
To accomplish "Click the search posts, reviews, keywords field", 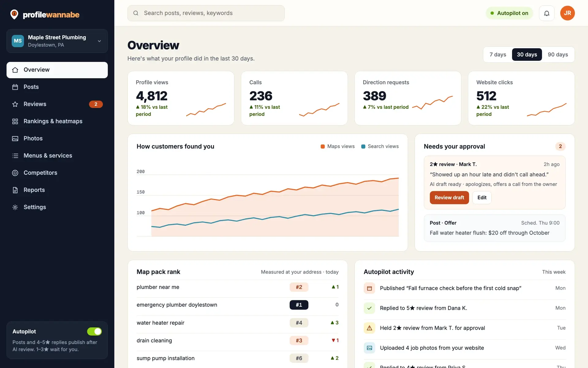I will point(206,13).
